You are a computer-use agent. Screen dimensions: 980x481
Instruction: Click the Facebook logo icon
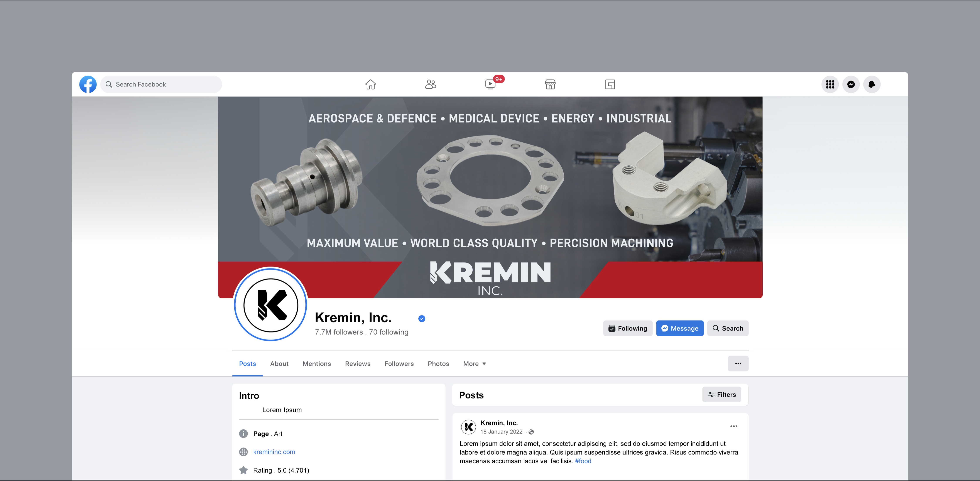tap(88, 84)
